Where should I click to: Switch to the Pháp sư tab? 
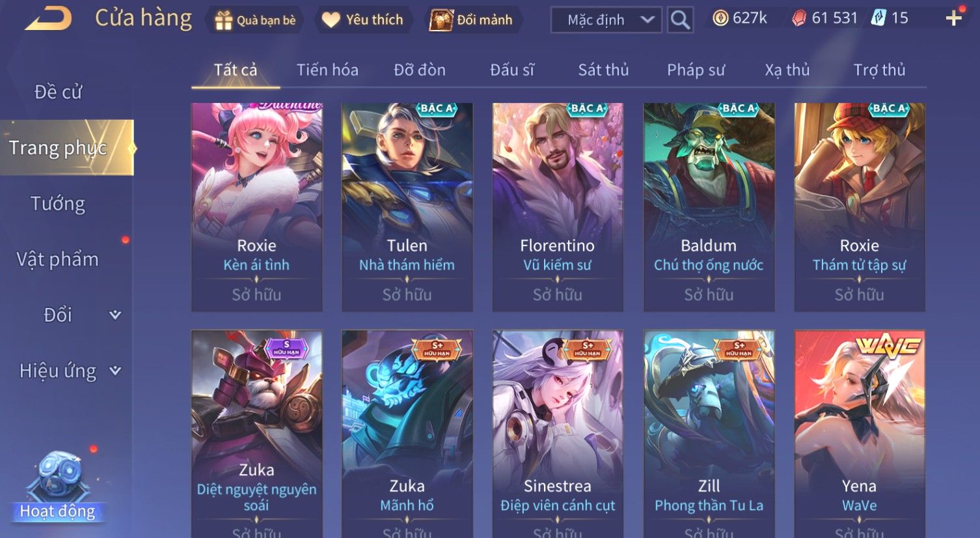coord(696,70)
